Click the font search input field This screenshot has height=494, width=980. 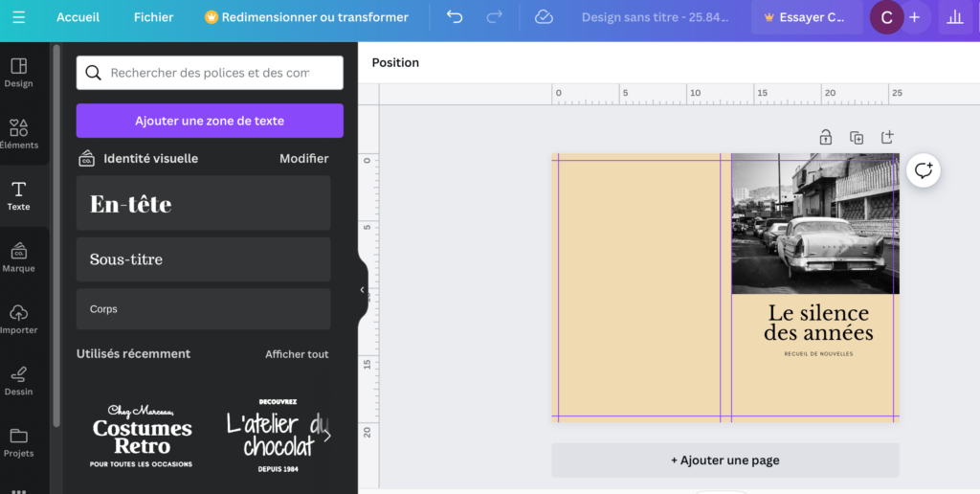click(x=210, y=73)
